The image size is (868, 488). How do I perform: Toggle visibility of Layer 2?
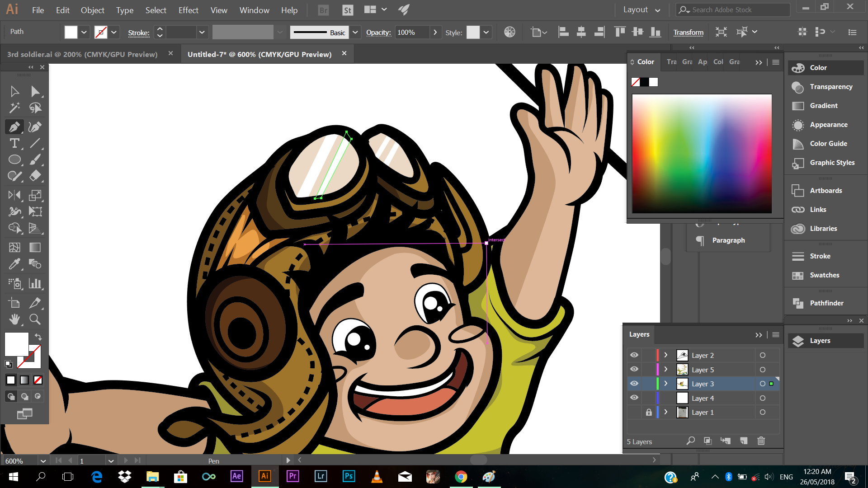[x=634, y=355]
